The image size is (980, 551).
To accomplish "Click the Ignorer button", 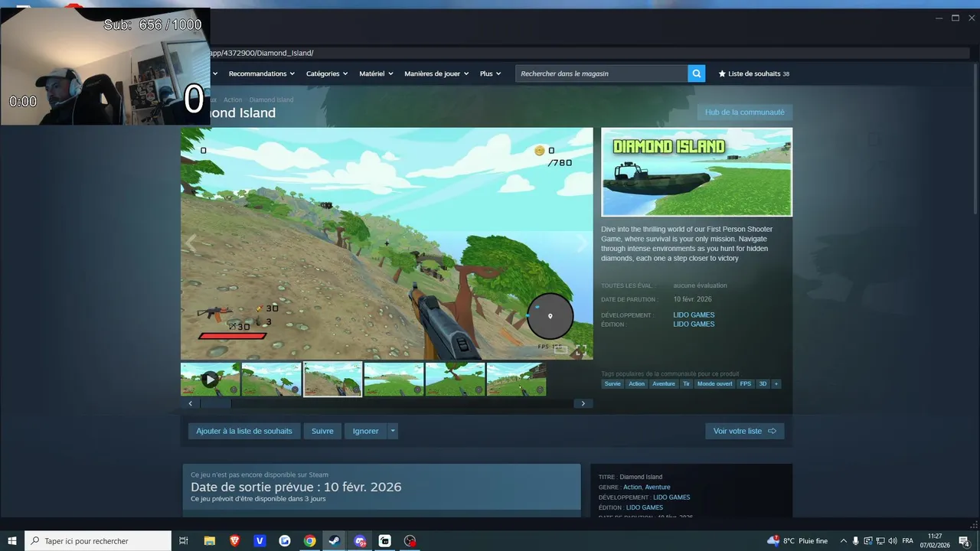I will pyautogui.click(x=365, y=431).
